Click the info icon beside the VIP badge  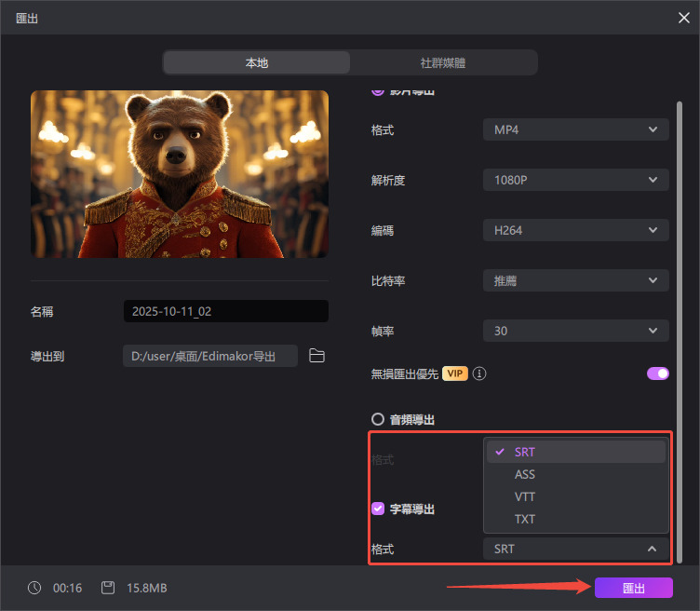click(480, 373)
